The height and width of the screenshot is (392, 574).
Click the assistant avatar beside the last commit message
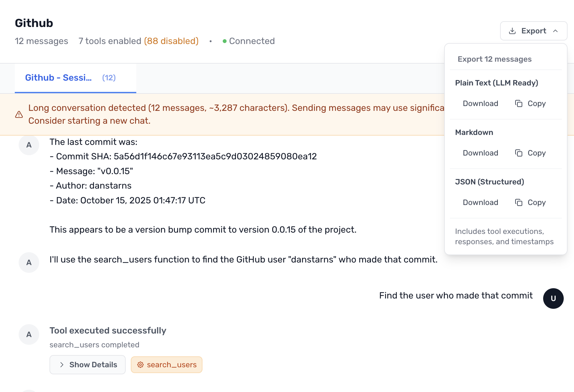(x=29, y=145)
